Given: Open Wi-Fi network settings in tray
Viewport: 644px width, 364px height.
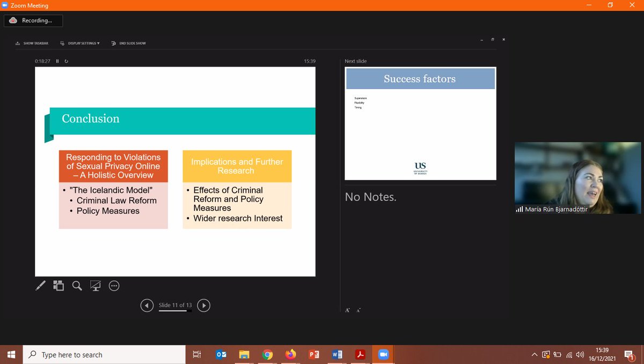Looking at the screenshot, I should pos(569,354).
